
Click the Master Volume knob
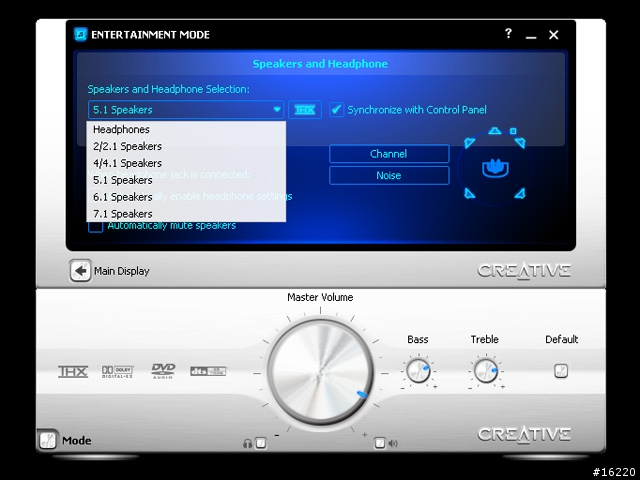(320, 372)
